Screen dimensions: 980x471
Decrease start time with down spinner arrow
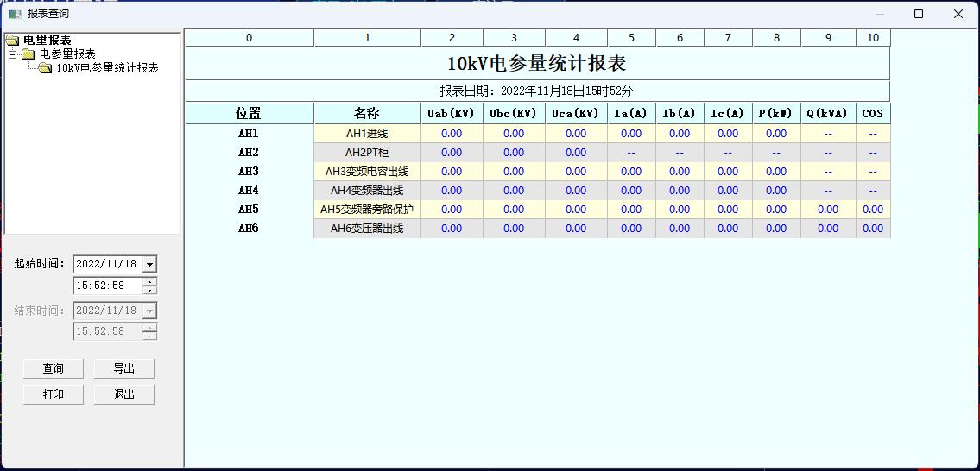coord(149,290)
